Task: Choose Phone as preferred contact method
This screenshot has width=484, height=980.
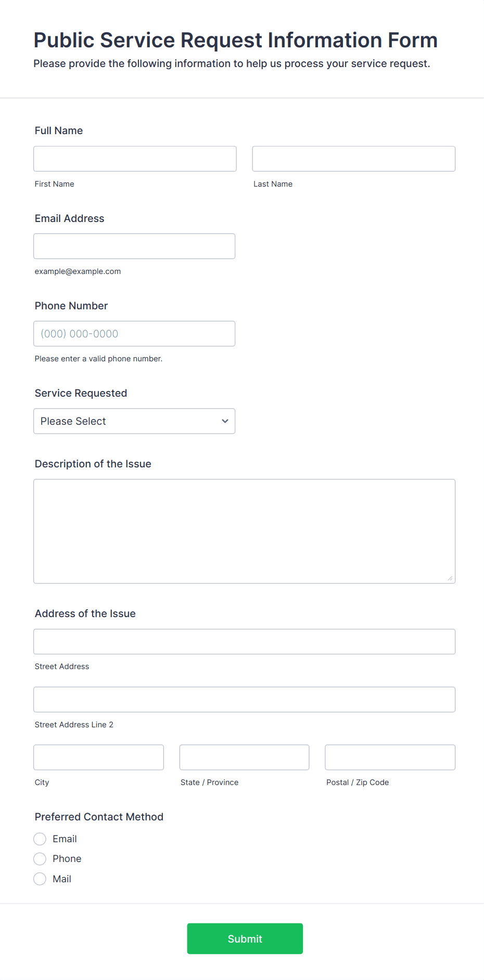Action: point(40,858)
